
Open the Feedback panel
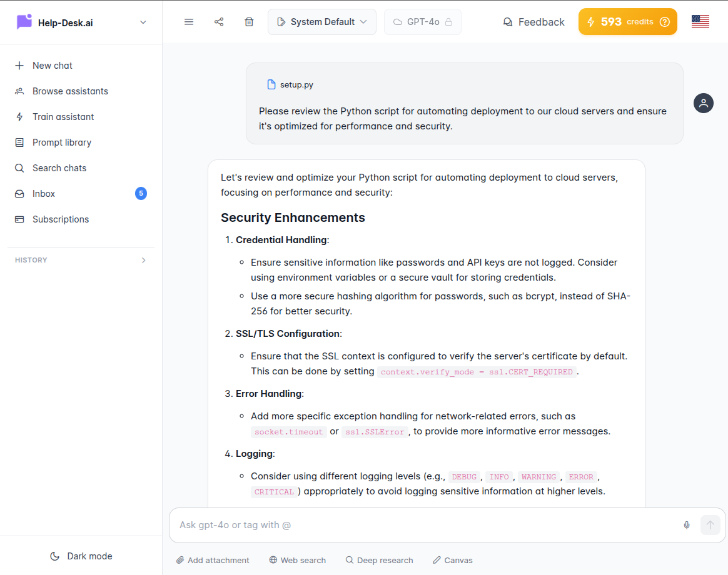pyautogui.click(x=533, y=21)
